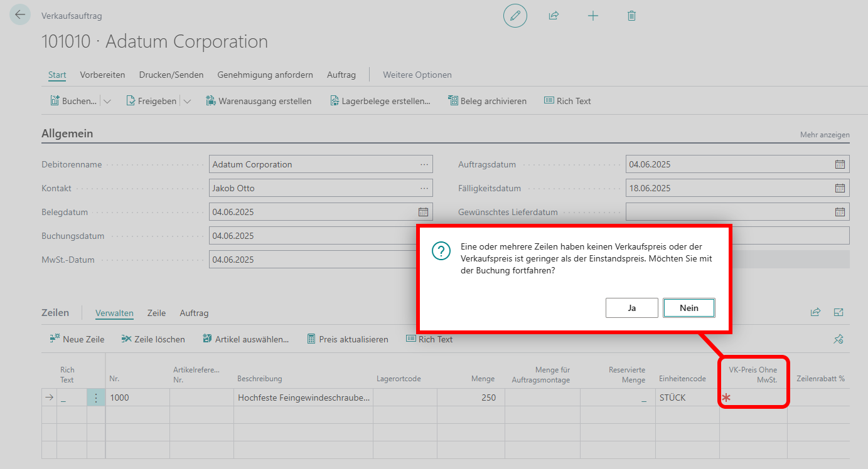Show Weitere Optionen
Screen dimensions: 868x469
click(x=417, y=75)
